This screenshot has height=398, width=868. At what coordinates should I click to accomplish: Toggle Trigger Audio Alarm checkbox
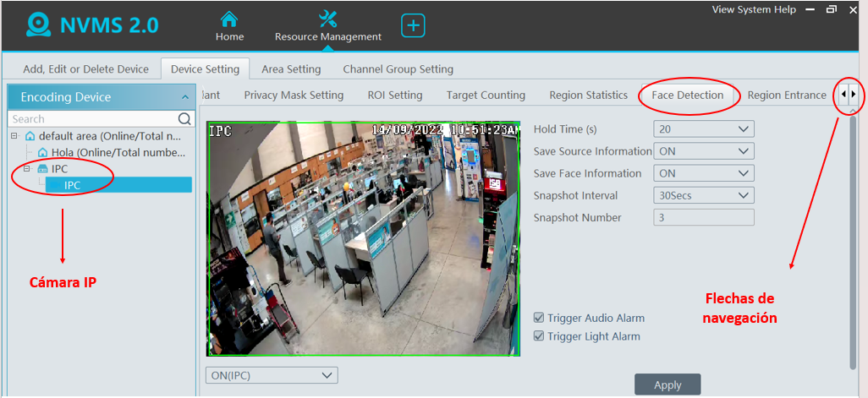(539, 319)
